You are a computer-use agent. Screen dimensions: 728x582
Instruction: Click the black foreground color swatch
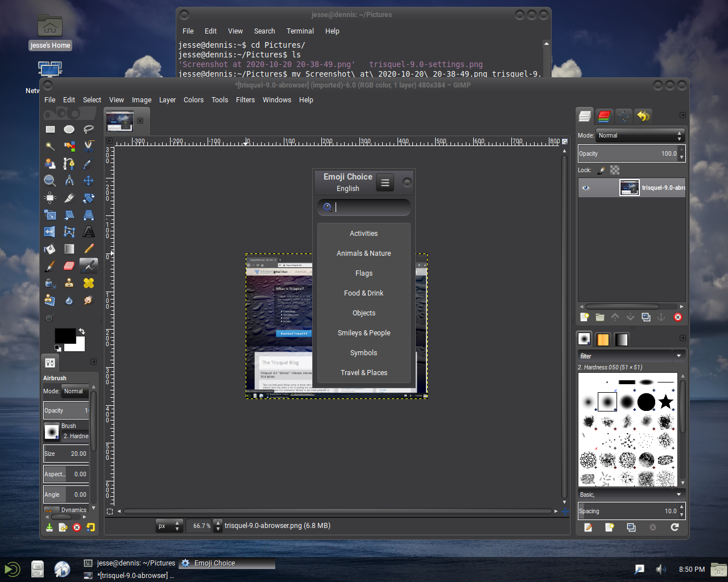pyautogui.click(x=65, y=335)
